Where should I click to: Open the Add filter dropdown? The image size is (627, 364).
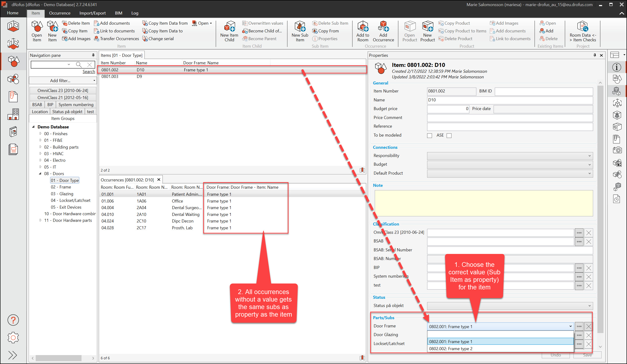click(x=63, y=80)
